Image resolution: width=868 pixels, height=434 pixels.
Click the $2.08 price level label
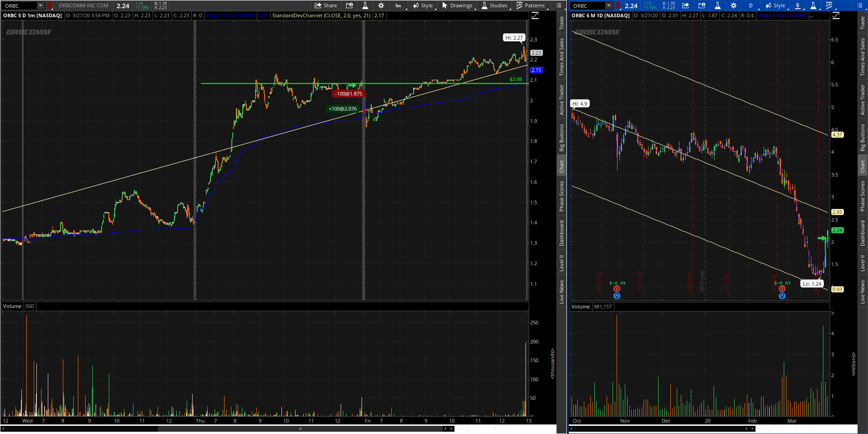tap(516, 79)
